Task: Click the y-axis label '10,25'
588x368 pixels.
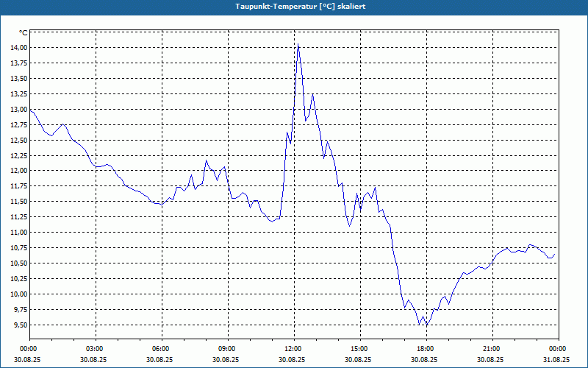Action: click(21, 279)
